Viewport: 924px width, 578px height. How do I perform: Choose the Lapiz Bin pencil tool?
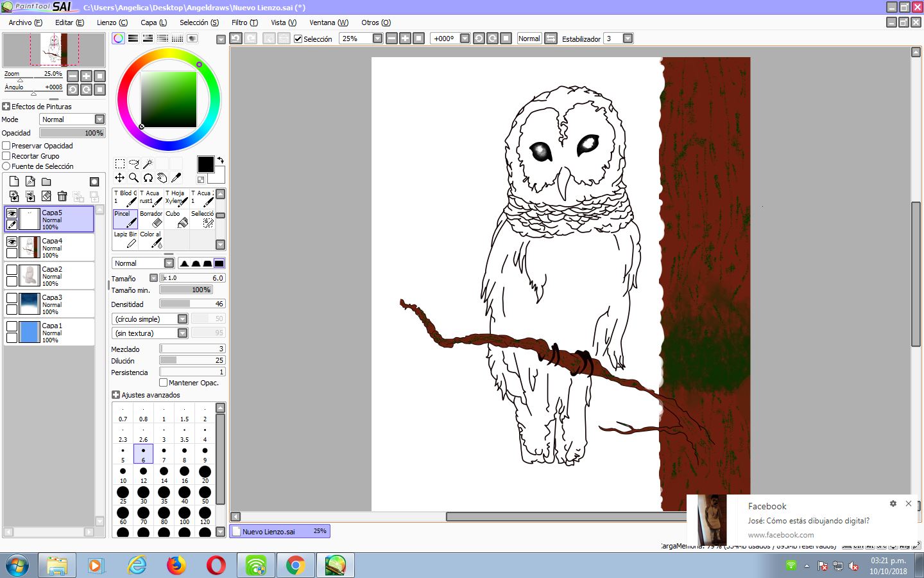(x=125, y=240)
